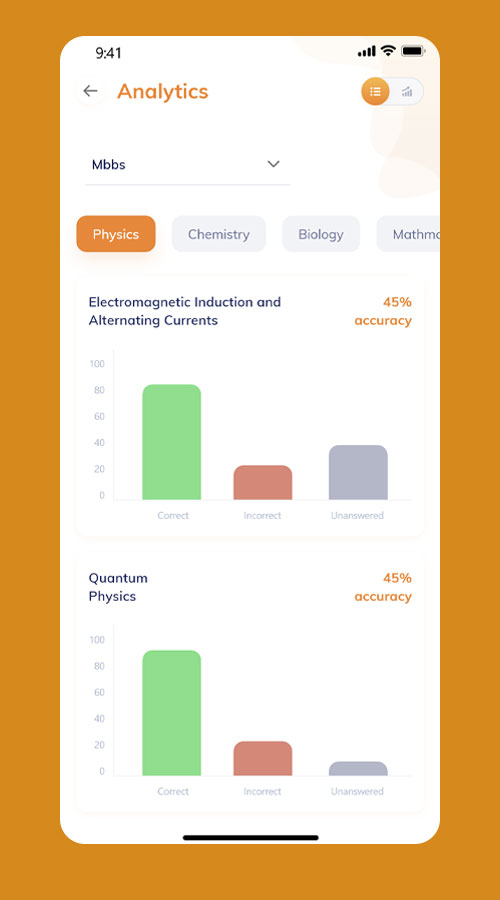Screen dimensions: 500x900
Task: Select the Chemistry subject tab
Action: pos(219,234)
